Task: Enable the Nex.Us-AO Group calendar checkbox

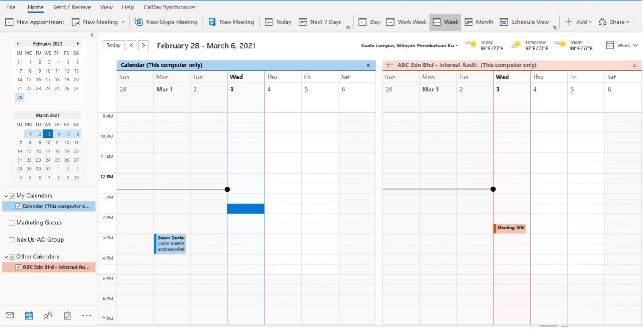Action: point(12,240)
